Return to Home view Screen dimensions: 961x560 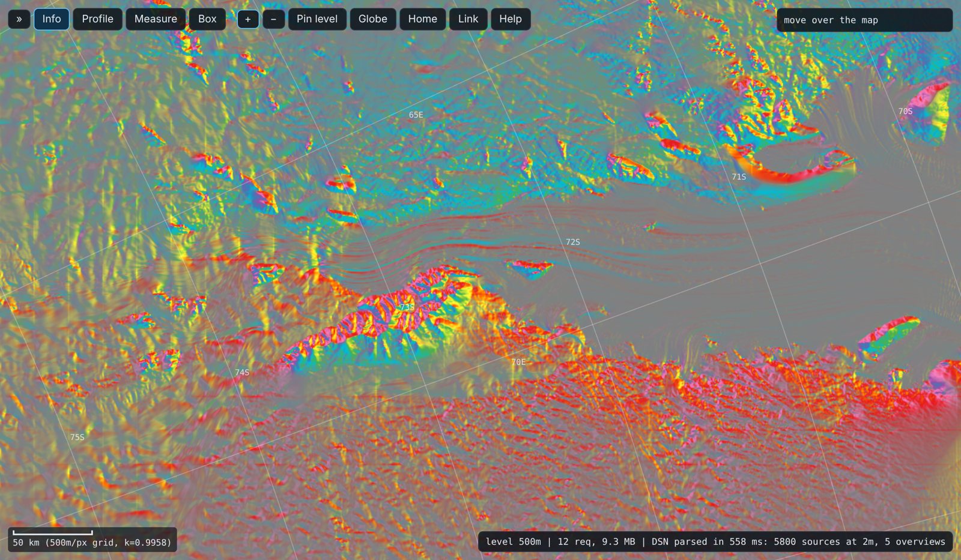[x=423, y=19]
